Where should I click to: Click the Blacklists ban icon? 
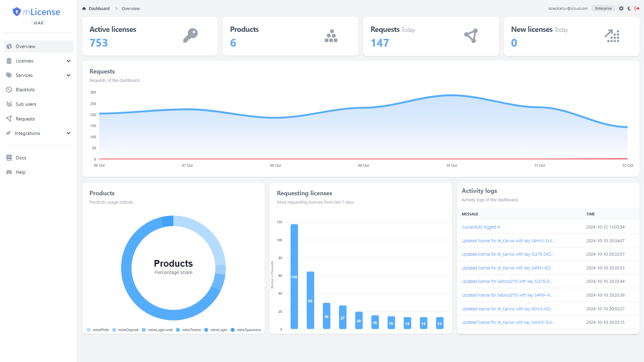[9, 90]
